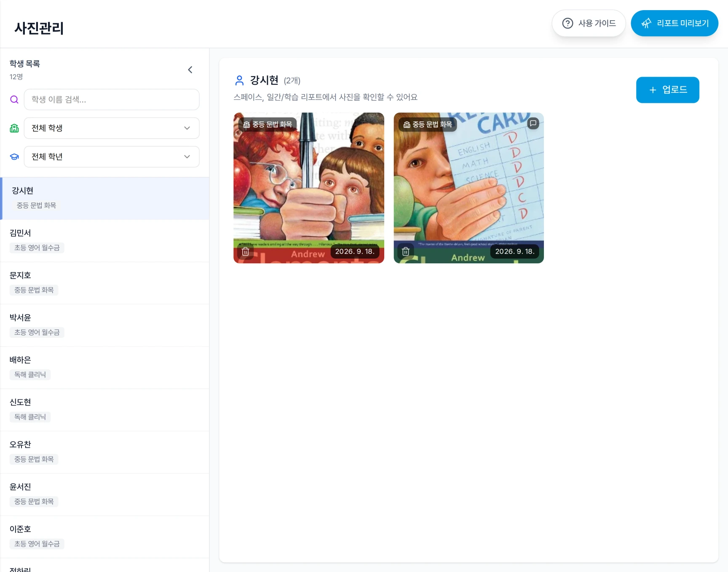Open the 전체 학년 dropdown
728x572 pixels.
pyautogui.click(x=112, y=157)
